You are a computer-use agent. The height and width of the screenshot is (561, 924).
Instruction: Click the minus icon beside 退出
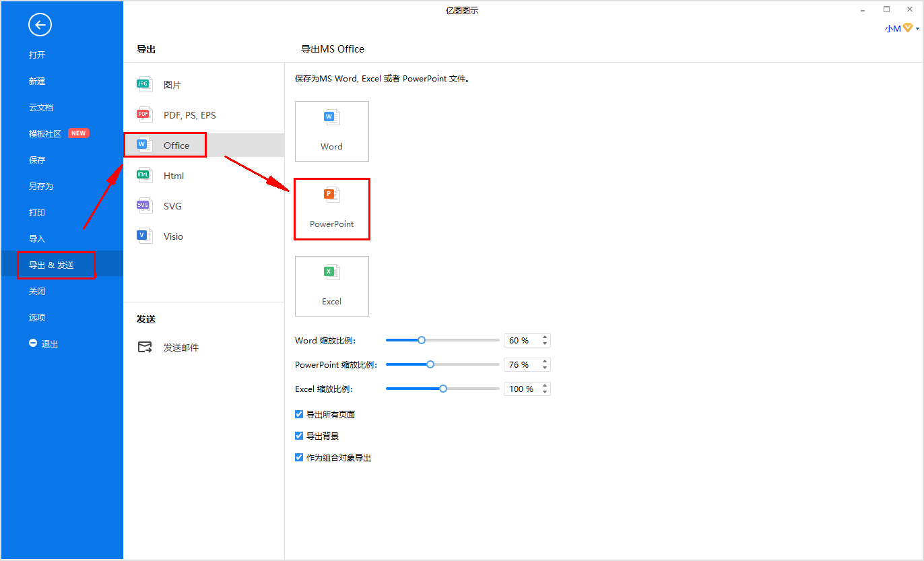coord(32,343)
